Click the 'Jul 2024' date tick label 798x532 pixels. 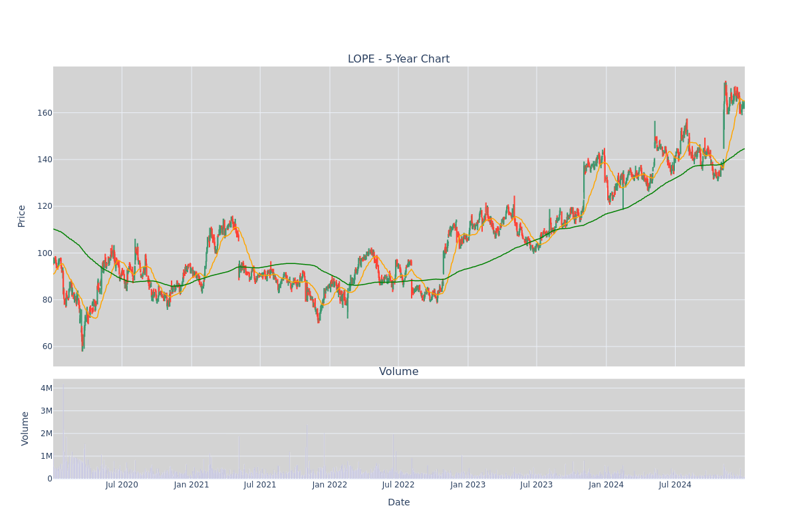point(675,485)
